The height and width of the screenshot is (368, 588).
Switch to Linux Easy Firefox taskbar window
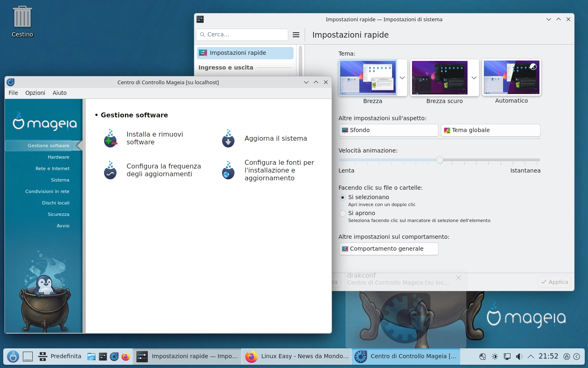[297, 357]
